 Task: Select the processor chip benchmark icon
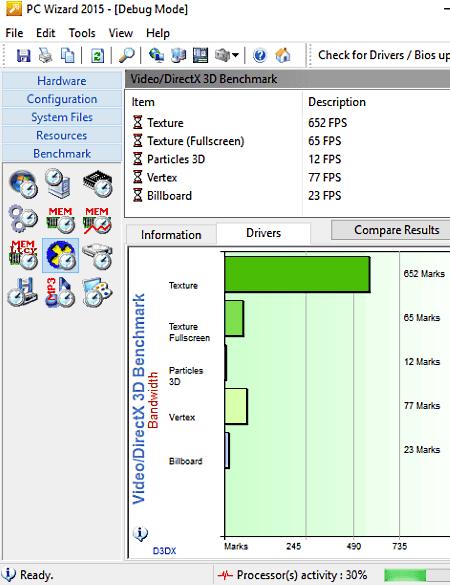click(98, 184)
